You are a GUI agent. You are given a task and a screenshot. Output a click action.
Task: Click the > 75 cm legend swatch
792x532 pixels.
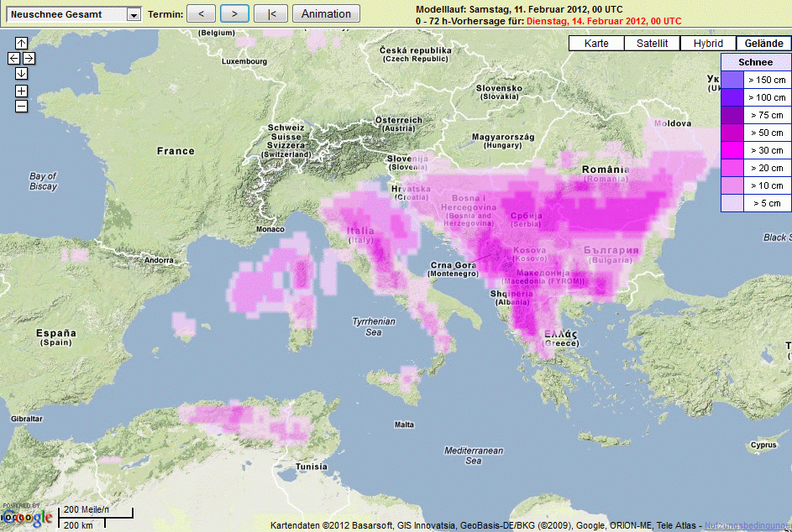click(x=732, y=115)
